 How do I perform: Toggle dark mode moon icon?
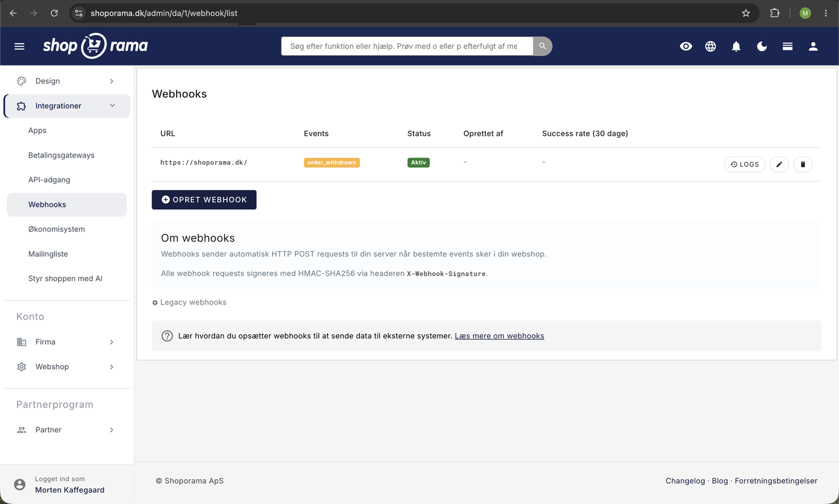762,46
